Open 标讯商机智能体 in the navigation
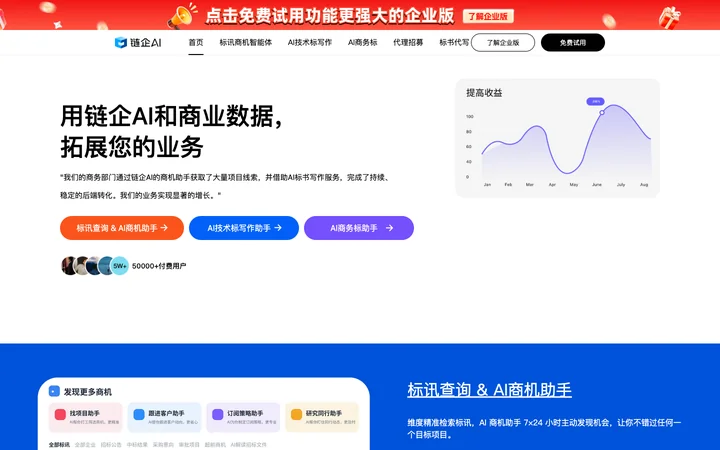 click(246, 43)
